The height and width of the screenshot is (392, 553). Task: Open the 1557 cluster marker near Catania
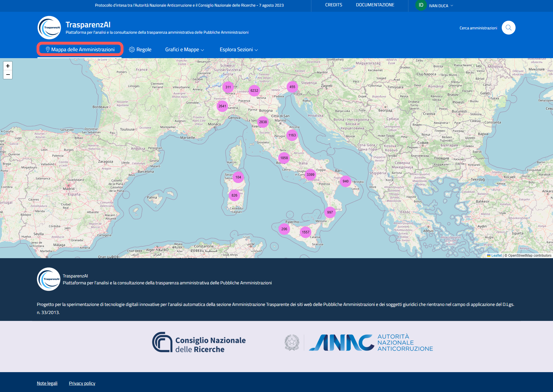[306, 232]
